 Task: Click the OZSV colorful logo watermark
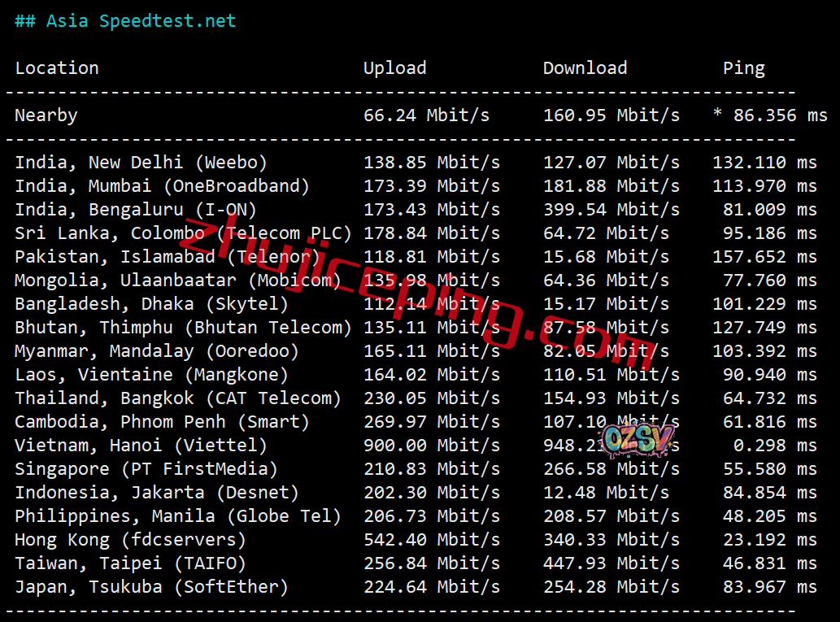pyautogui.click(x=638, y=440)
